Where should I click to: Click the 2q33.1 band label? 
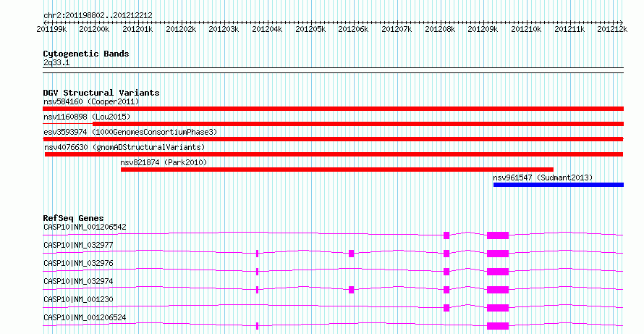(x=56, y=62)
